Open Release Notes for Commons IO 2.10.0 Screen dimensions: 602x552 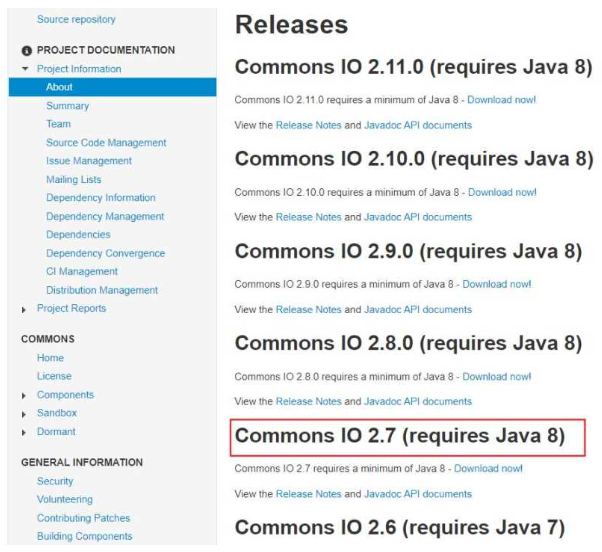[x=308, y=217]
